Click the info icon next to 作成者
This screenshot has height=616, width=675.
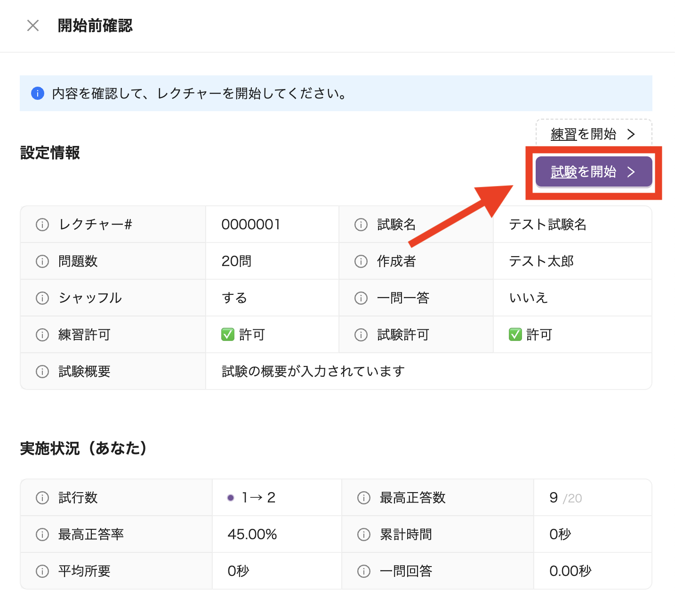[361, 261]
